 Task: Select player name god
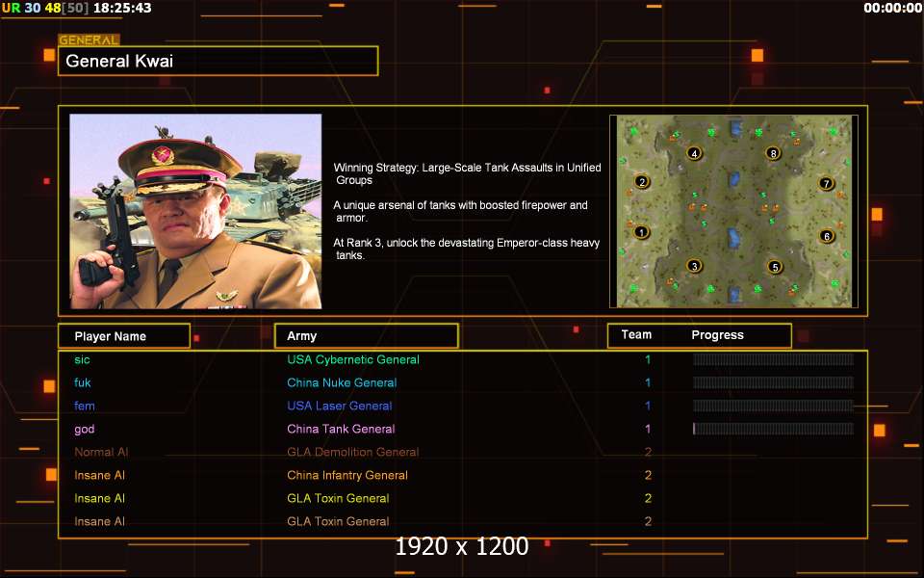[85, 430]
